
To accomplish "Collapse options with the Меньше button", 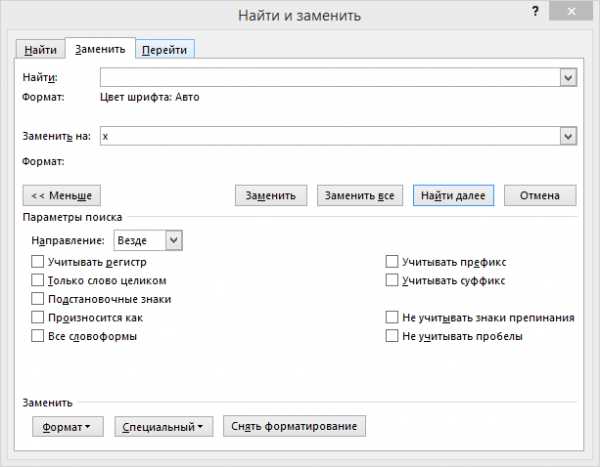I will coord(62,196).
